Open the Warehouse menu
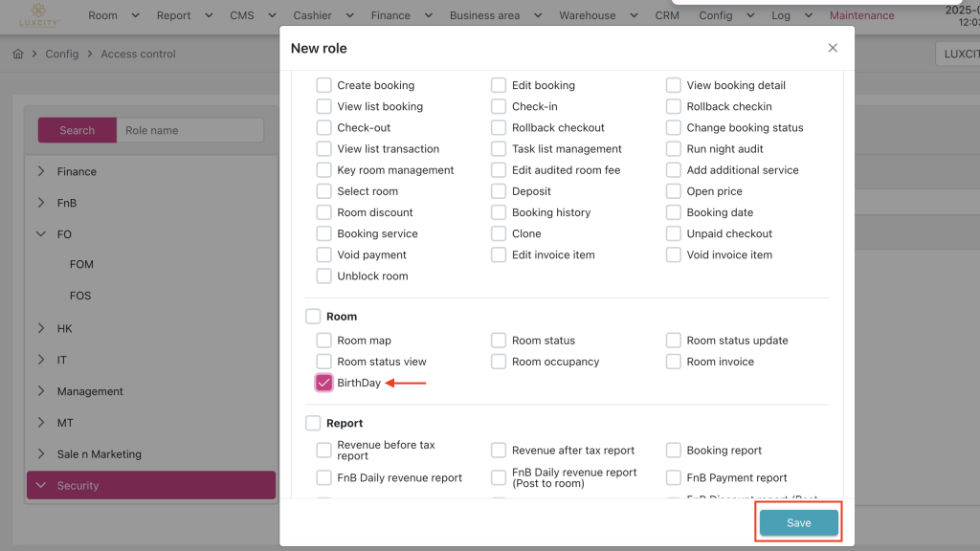980x551 pixels. click(595, 15)
